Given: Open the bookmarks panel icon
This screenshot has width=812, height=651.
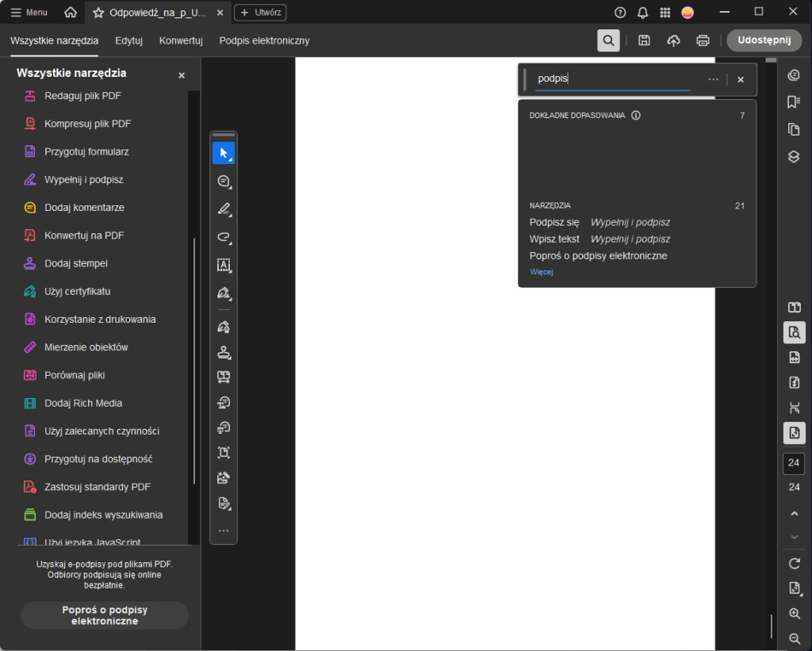Looking at the screenshot, I should coord(794,102).
